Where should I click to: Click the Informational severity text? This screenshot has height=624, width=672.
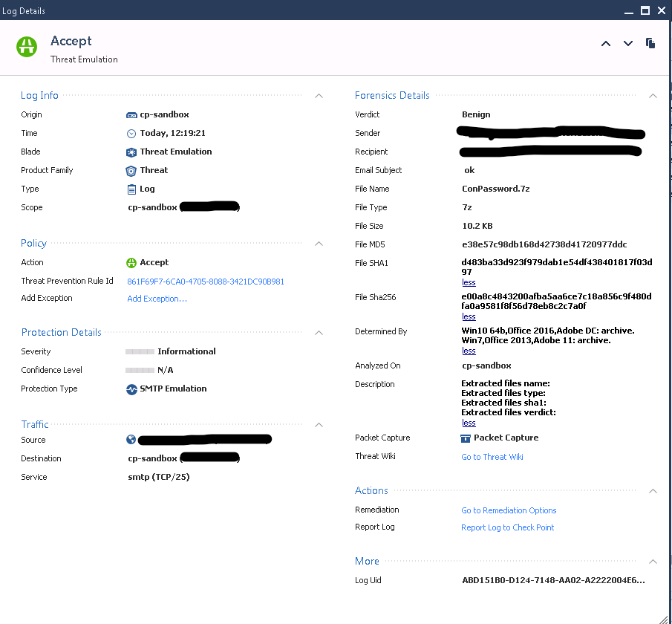[186, 351]
